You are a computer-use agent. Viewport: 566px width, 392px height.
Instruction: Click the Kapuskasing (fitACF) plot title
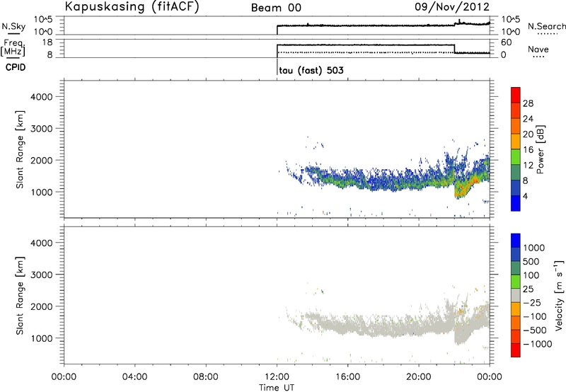[132, 7]
